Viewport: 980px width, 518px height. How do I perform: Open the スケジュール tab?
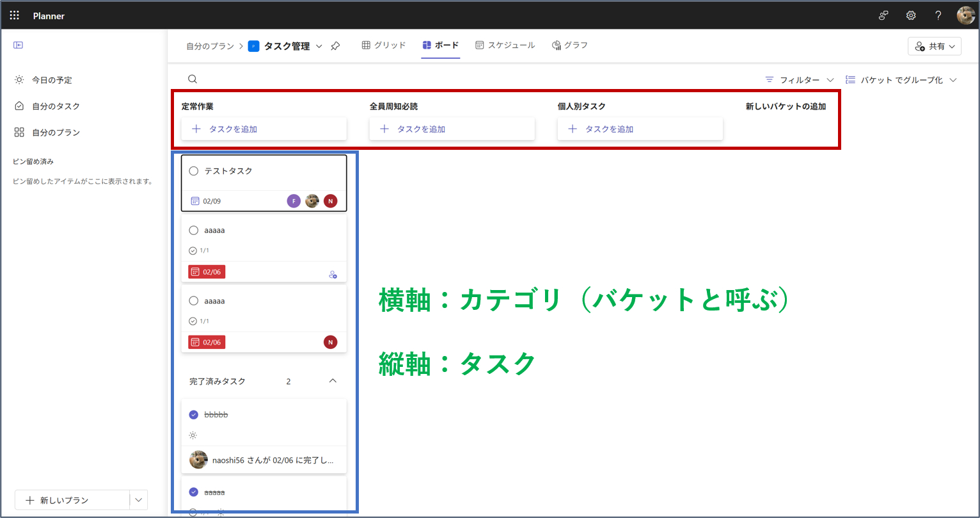(x=505, y=45)
